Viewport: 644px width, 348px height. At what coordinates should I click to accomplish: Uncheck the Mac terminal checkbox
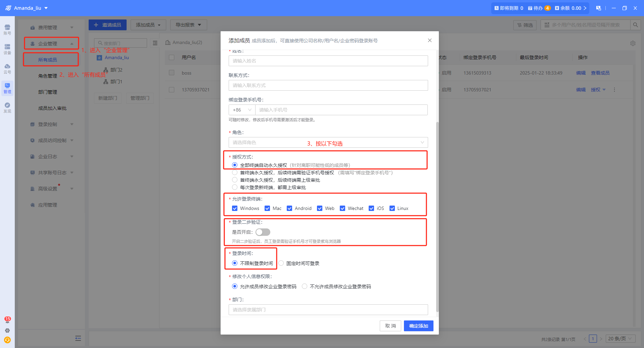pyautogui.click(x=267, y=208)
